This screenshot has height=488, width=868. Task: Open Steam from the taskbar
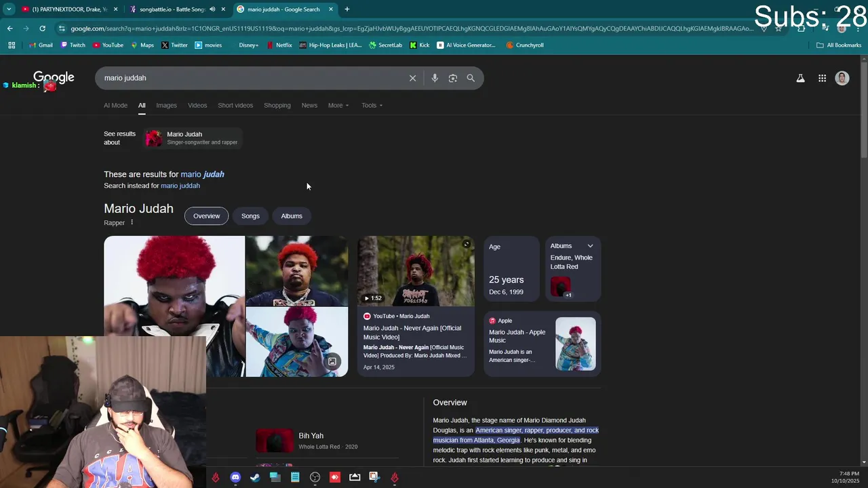[x=255, y=477]
